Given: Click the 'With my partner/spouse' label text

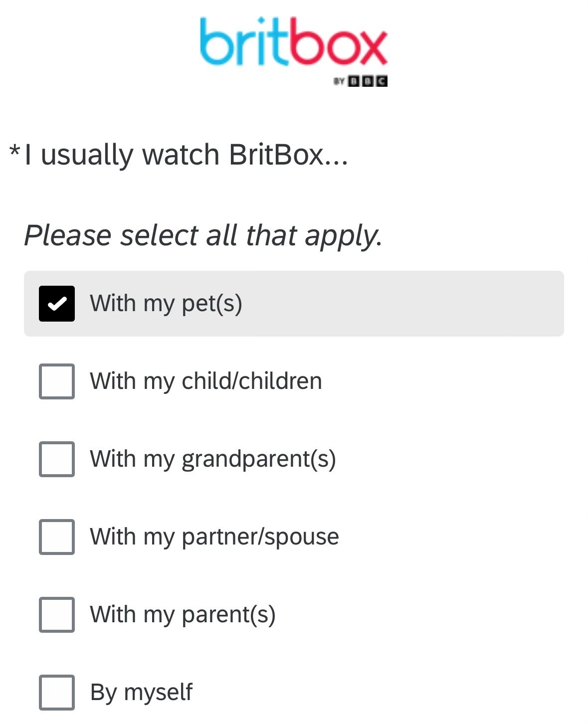Looking at the screenshot, I should [x=214, y=537].
